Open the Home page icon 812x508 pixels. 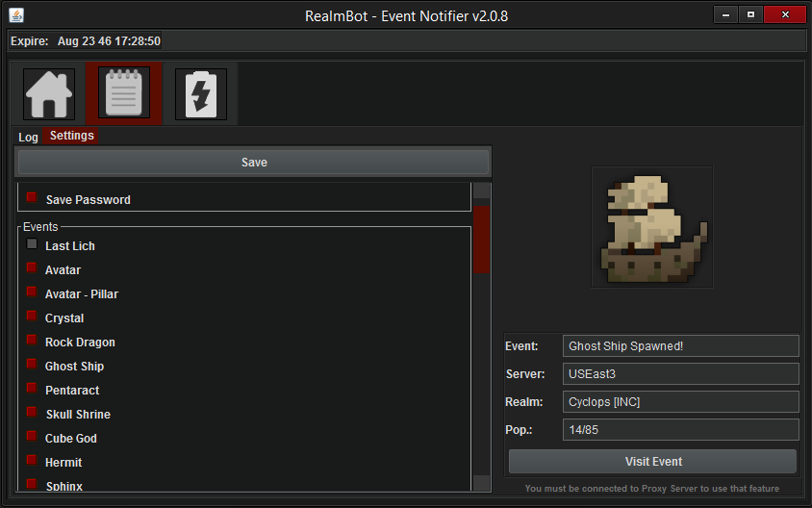click(49, 93)
